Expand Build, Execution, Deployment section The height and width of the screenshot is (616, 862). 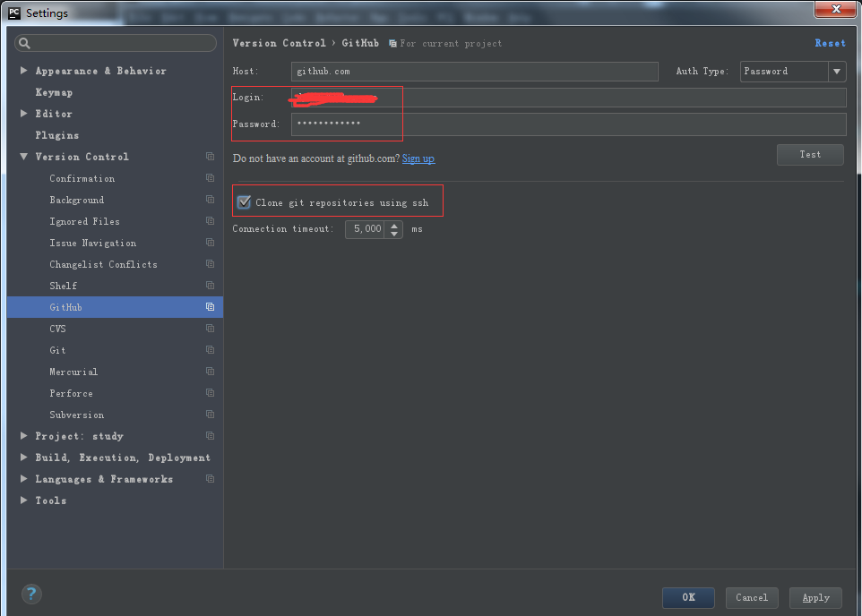(x=23, y=458)
